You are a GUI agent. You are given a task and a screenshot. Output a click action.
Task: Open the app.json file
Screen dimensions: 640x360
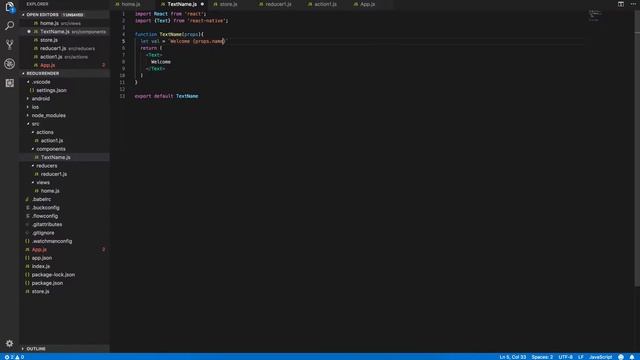coord(64,258)
